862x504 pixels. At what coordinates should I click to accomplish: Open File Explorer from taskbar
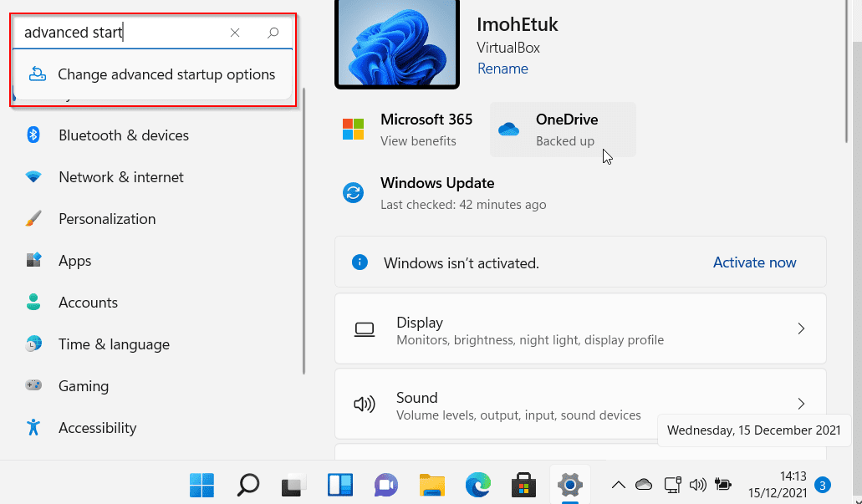click(432, 485)
